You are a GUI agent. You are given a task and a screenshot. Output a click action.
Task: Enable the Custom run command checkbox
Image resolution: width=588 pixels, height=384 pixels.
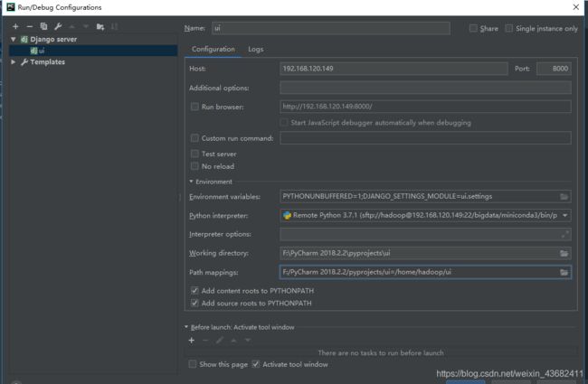[194, 138]
